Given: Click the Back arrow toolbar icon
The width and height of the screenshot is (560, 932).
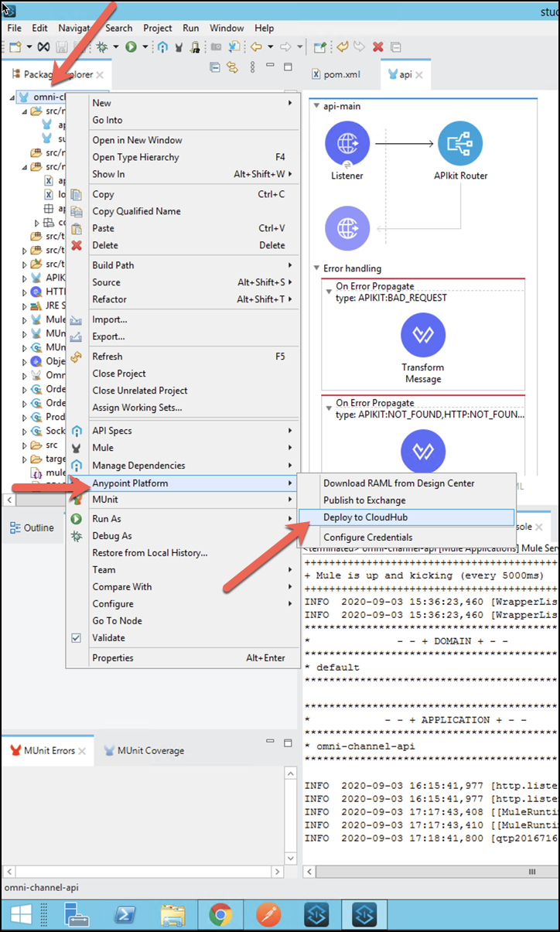Looking at the screenshot, I should coord(256,46).
